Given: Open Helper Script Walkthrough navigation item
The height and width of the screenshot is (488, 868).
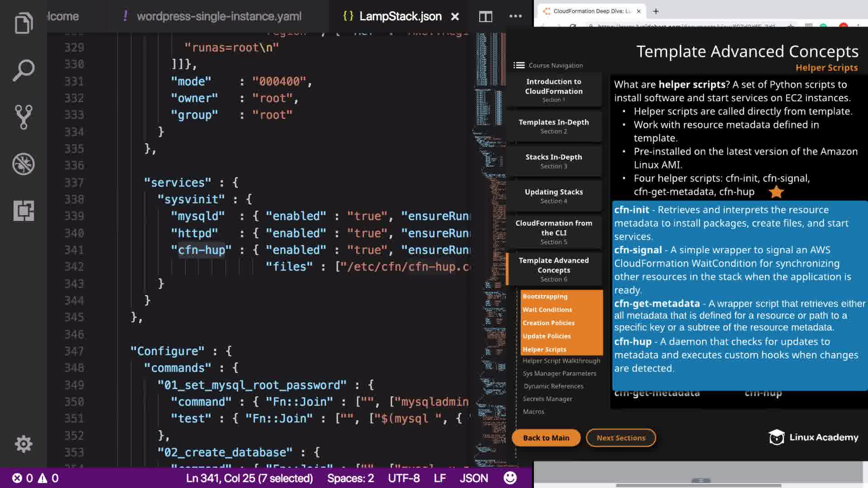Looking at the screenshot, I should 561,361.
